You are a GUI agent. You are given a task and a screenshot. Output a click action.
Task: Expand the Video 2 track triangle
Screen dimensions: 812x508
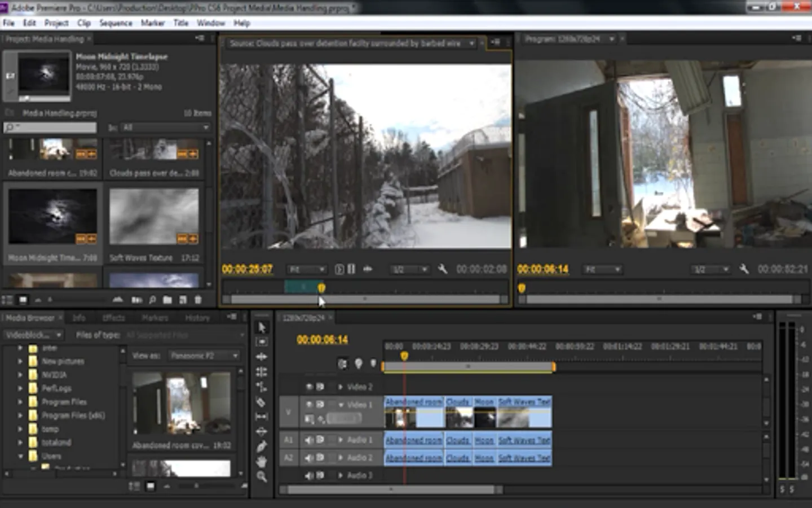click(x=340, y=387)
